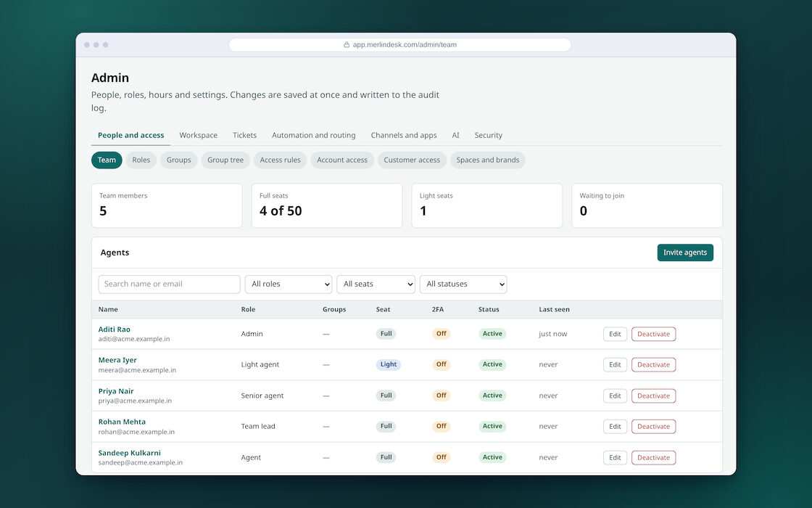The width and height of the screenshot is (812, 508).
Task: Click the 2FA column header
Action: 438,309
